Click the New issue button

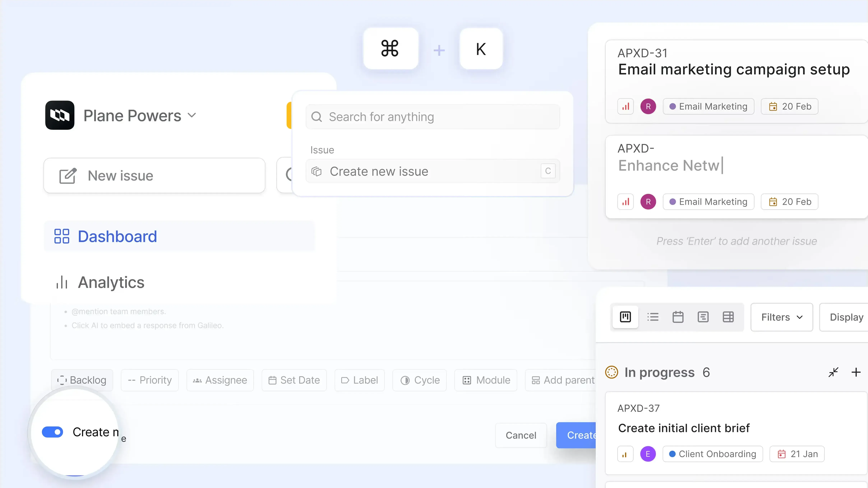click(154, 175)
